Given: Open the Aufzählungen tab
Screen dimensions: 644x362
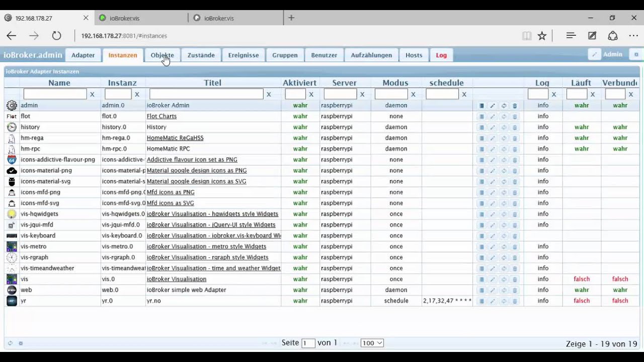Looking at the screenshot, I should [371, 55].
